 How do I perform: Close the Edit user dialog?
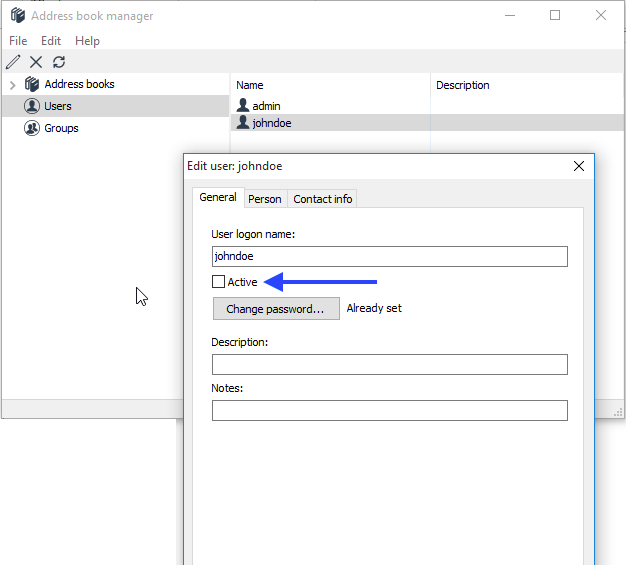pyautogui.click(x=578, y=167)
